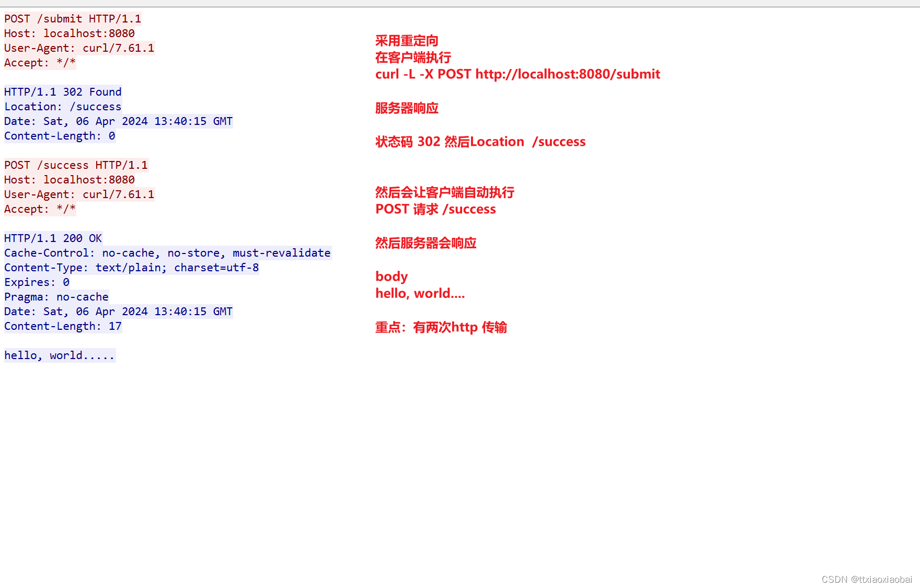Click the red '在客户端执行' annotation

click(x=413, y=57)
